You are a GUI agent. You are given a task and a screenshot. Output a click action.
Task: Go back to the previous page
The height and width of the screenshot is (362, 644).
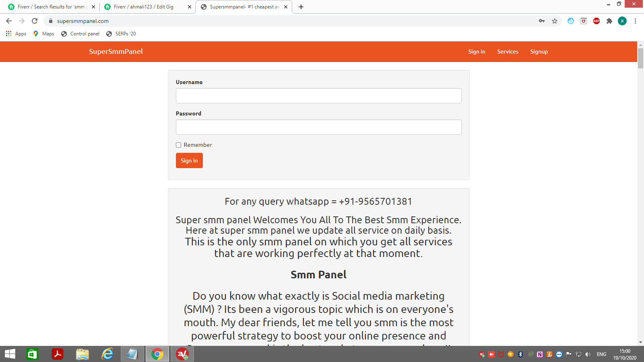tap(9, 21)
